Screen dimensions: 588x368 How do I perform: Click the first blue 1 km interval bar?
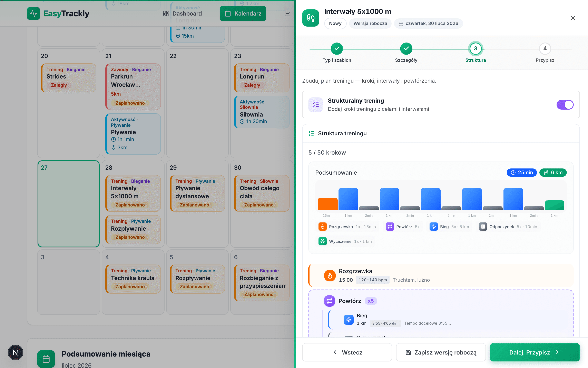(348, 199)
